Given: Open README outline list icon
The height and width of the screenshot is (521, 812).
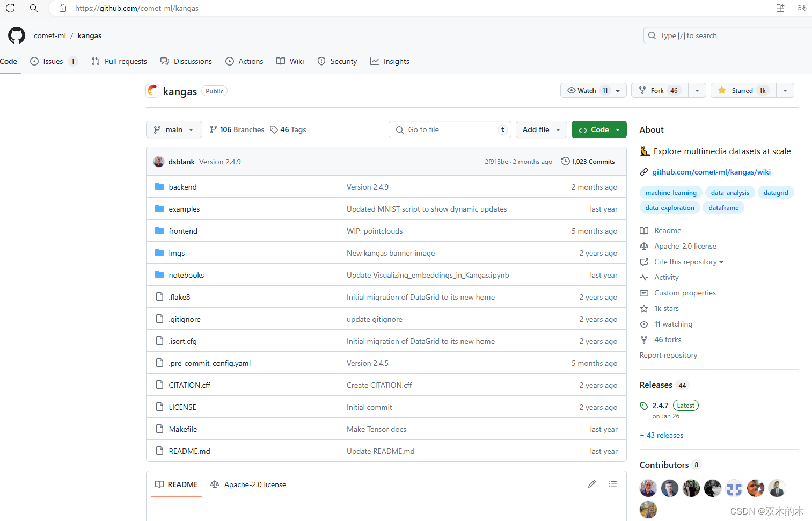Looking at the screenshot, I should (x=613, y=484).
